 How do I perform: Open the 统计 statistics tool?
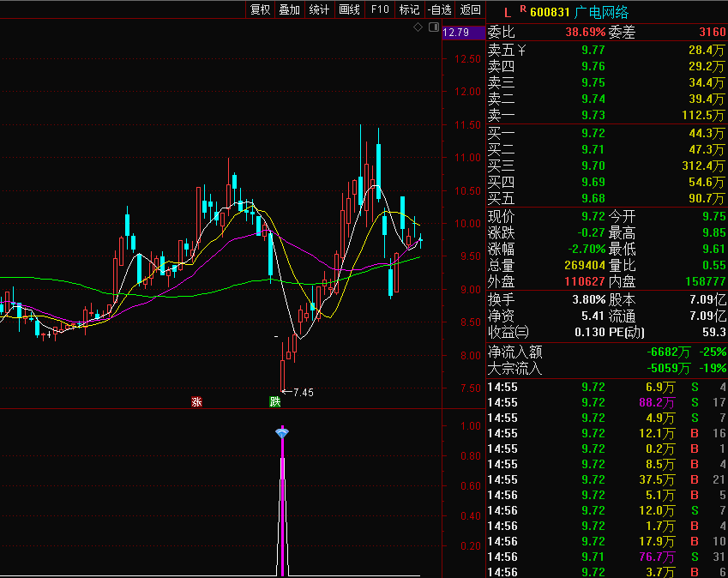(320, 9)
